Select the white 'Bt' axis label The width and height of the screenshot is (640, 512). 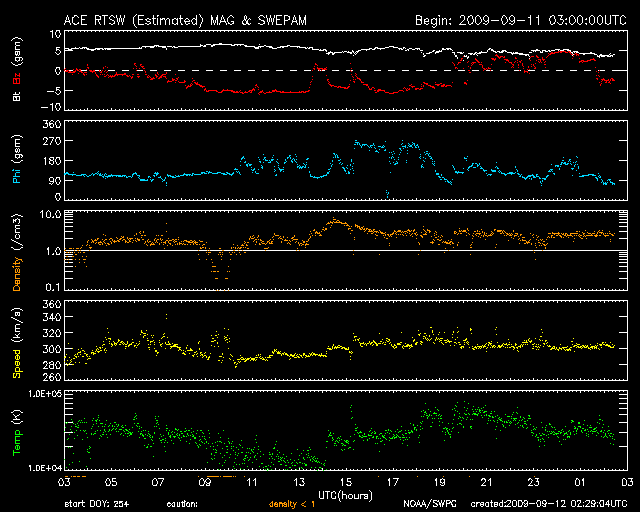point(17,95)
